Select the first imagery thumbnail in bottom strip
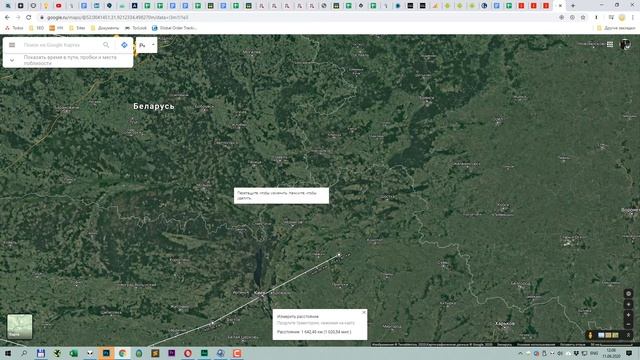Image resolution: width=640 pixels, height=360 pixels. [601, 335]
